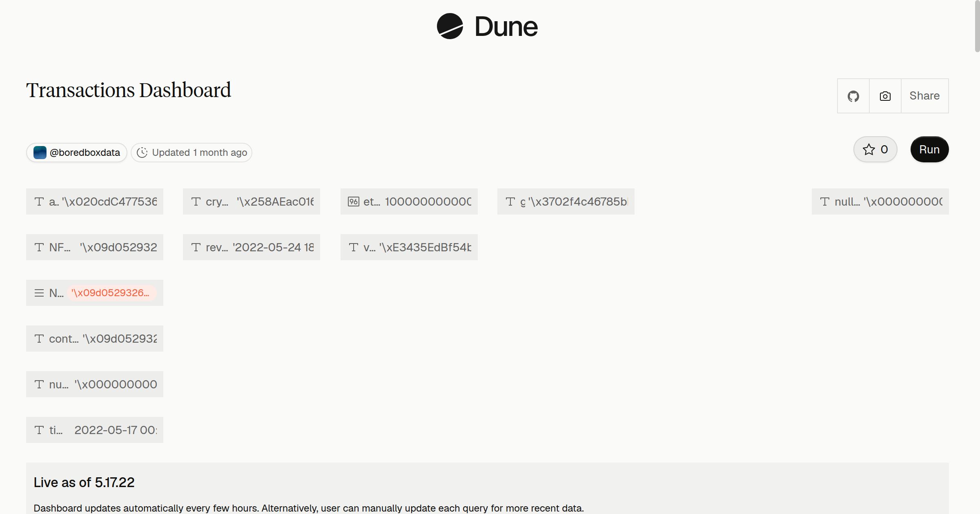The width and height of the screenshot is (980, 514).
Task: Click the Updated 1 month ago badge
Action: (x=192, y=153)
